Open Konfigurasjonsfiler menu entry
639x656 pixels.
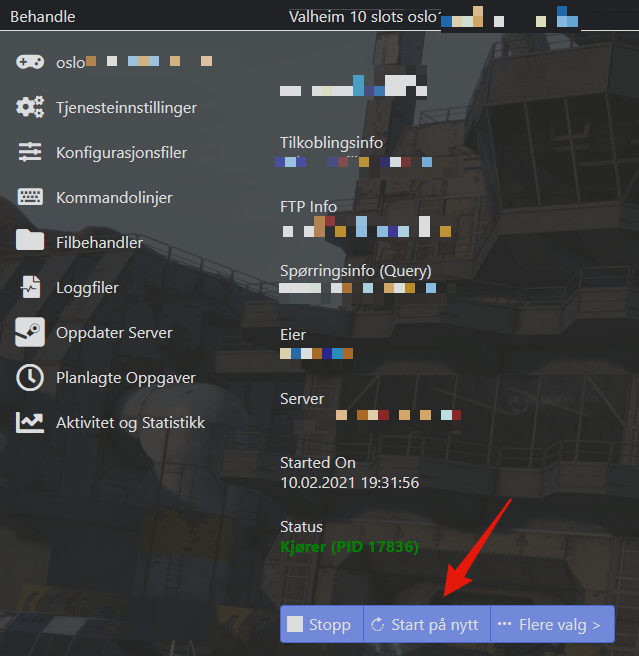click(x=121, y=153)
